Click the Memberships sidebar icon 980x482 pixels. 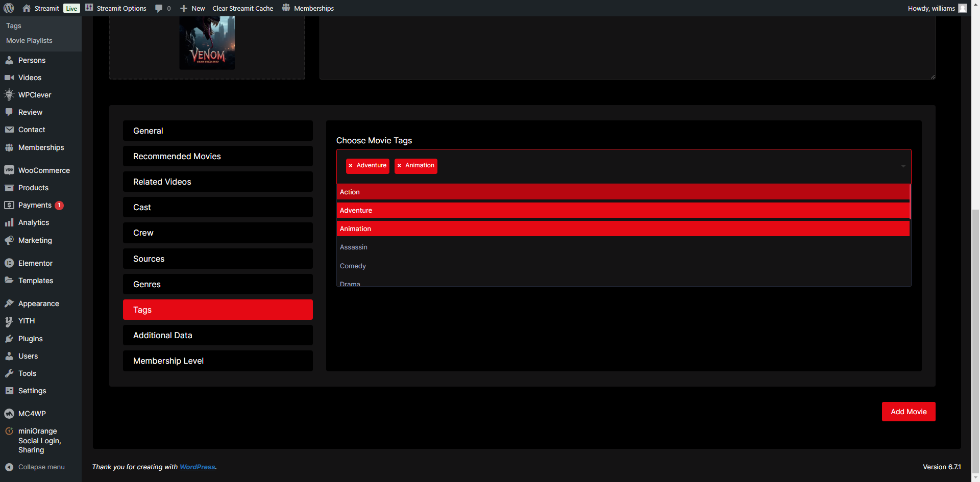click(9, 147)
